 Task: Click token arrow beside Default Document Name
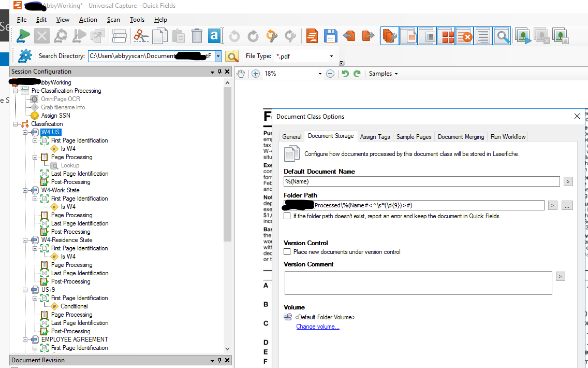(568, 182)
